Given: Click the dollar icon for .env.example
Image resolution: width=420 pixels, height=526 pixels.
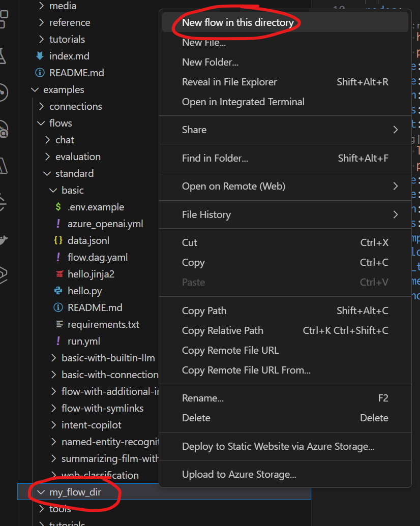Looking at the screenshot, I should (x=58, y=207).
